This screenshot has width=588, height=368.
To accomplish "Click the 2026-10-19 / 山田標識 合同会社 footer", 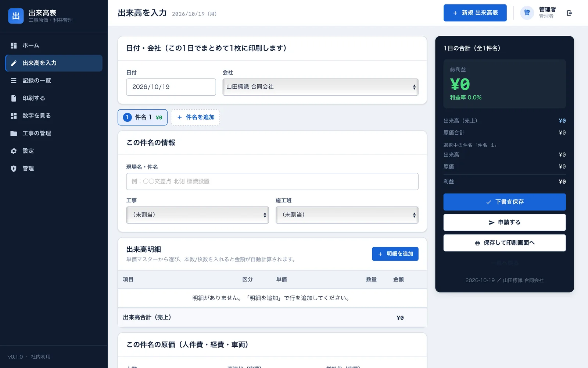I will [505, 280].
